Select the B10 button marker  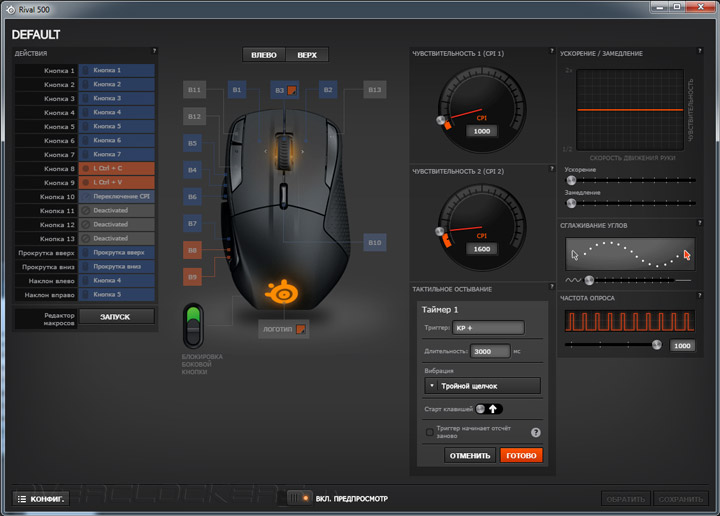click(x=375, y=242)
